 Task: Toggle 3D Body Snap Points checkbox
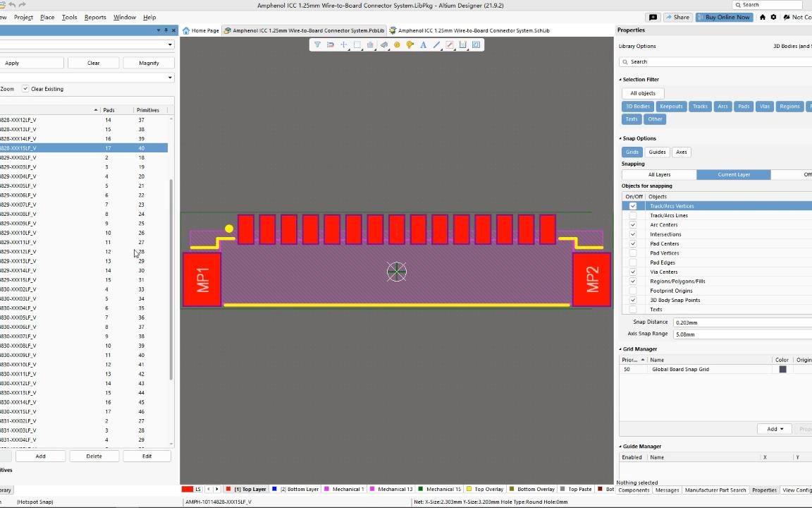[x=633, y=300]
